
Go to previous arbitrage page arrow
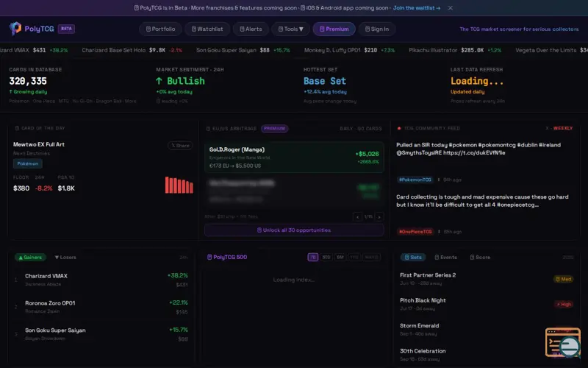[x=357, y=216]
